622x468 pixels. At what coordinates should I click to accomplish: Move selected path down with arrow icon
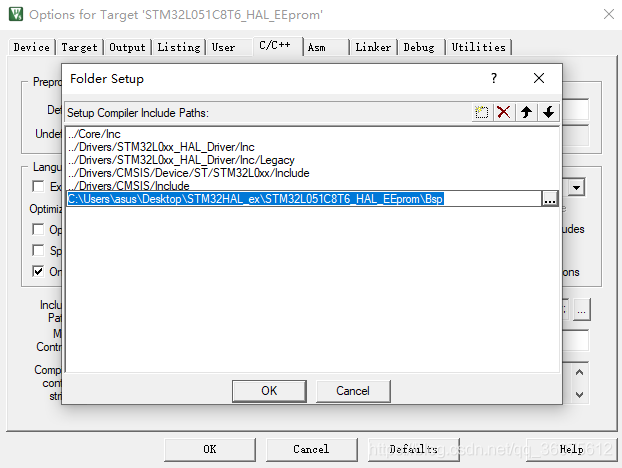(549, 112)
